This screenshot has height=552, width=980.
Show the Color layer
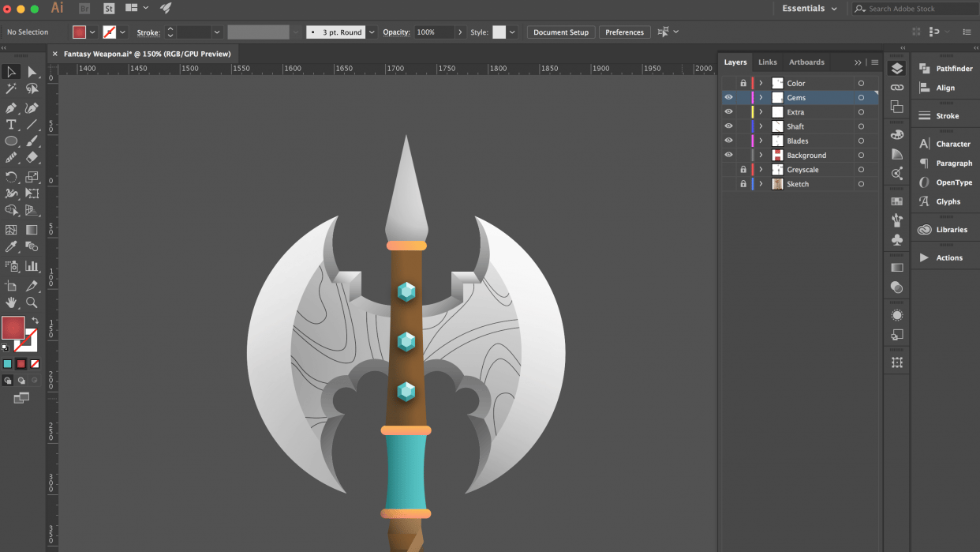coord(729,83)
